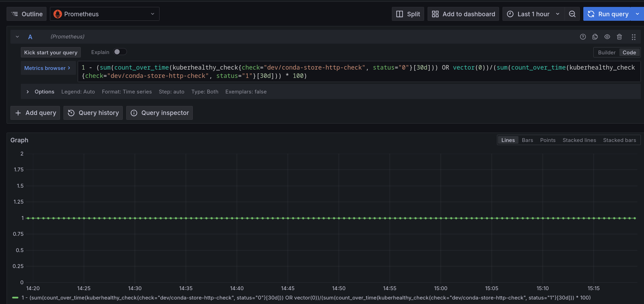Screen dimensions: 644x304
Task: Switch to Code mode
Action: 629,52
